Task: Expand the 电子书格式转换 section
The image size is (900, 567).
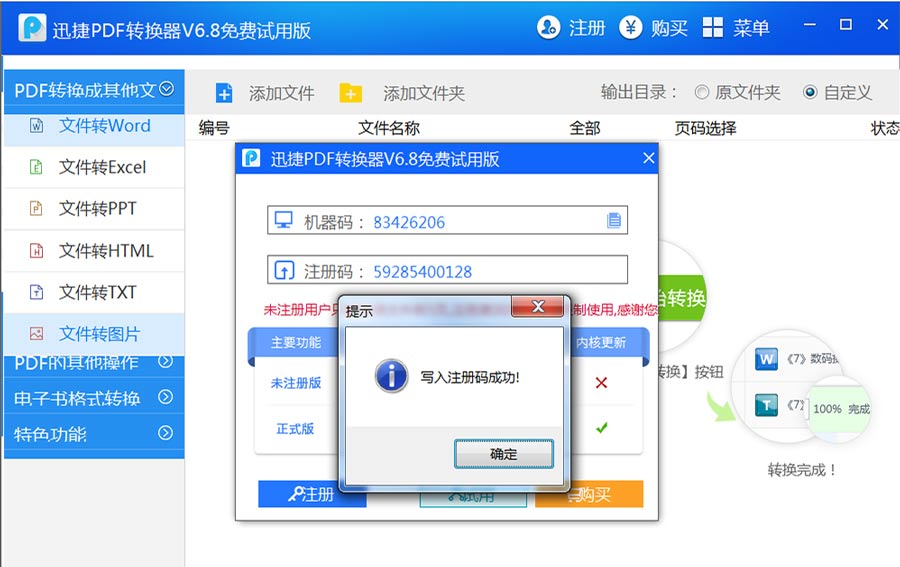Action: click(x=166, y=397)
